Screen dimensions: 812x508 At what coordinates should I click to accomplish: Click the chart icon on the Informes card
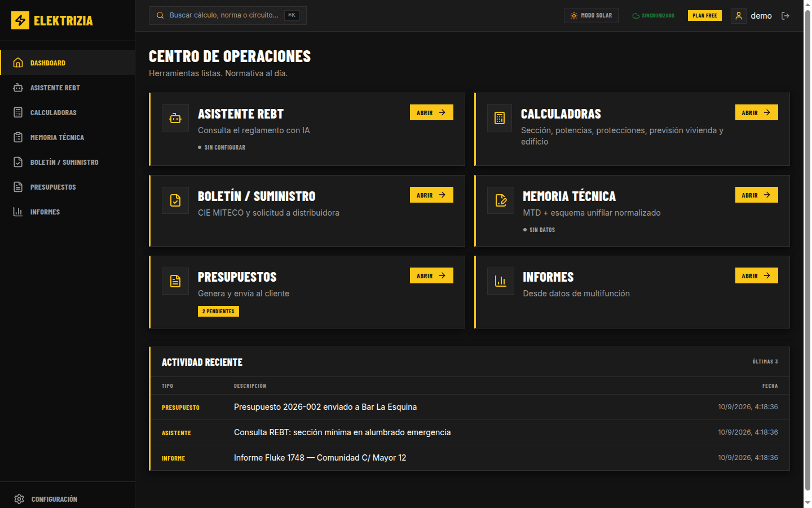tap(501, 281)
